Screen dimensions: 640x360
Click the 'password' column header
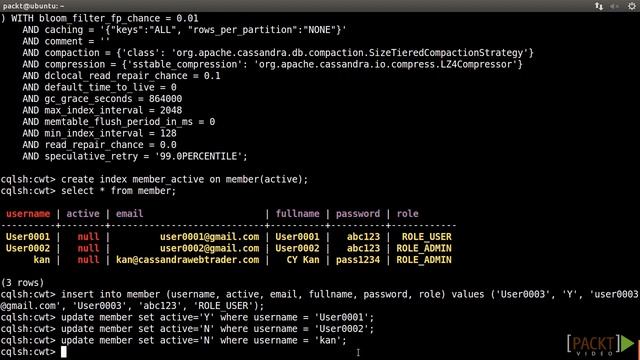[358, 213]
